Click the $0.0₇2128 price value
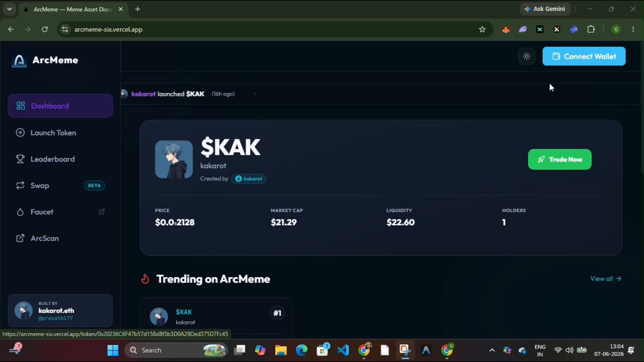This screenshot has width=644, height=362. (174, 222)
